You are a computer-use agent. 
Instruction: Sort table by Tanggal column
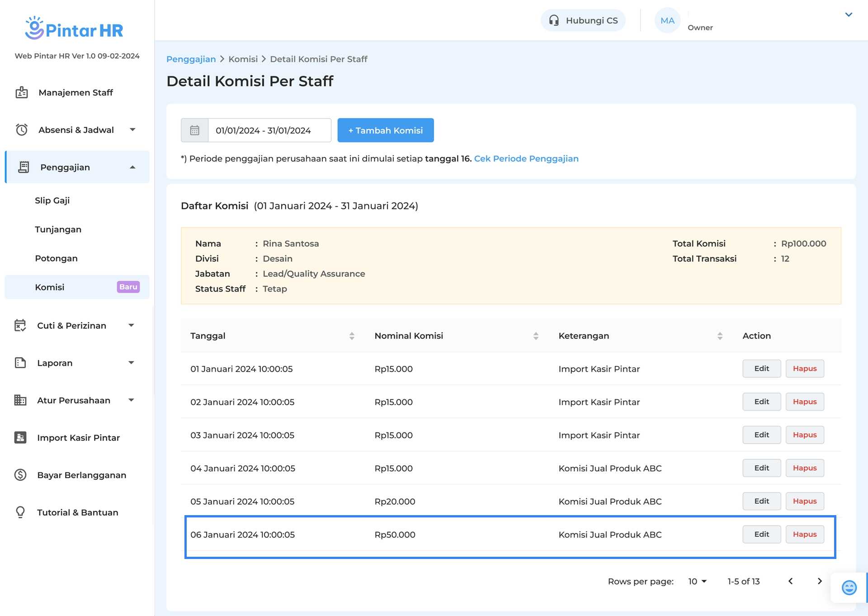(x=352, y=336)
